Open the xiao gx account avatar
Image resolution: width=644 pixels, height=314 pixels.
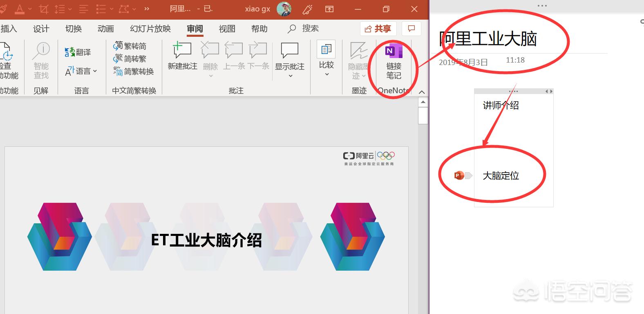coord(284,9)
